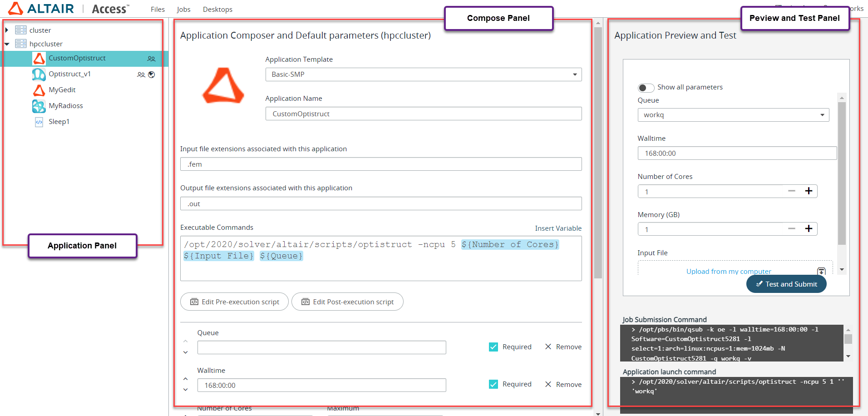Viewport: 868px width, 416px height.
Task: Click the globe icon beside Optistruct_v1
Action: pyautogui.click(x=152, y=74)
